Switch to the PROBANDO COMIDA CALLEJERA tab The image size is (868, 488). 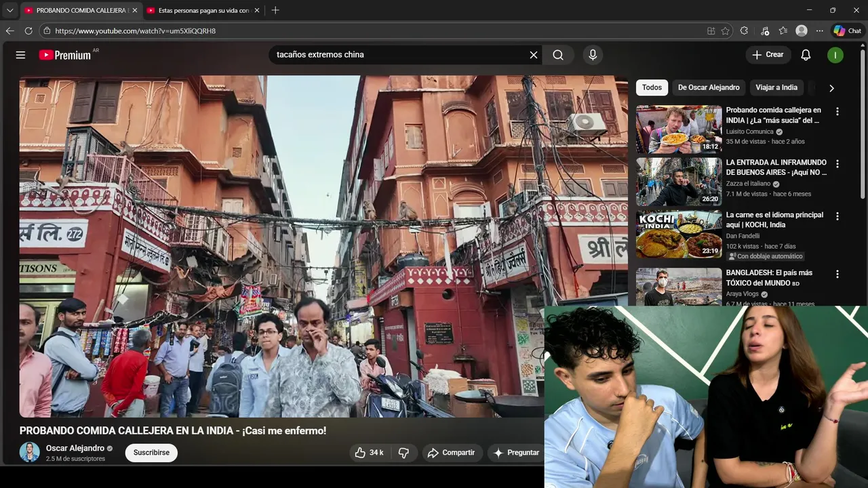[x=80, y=10]
